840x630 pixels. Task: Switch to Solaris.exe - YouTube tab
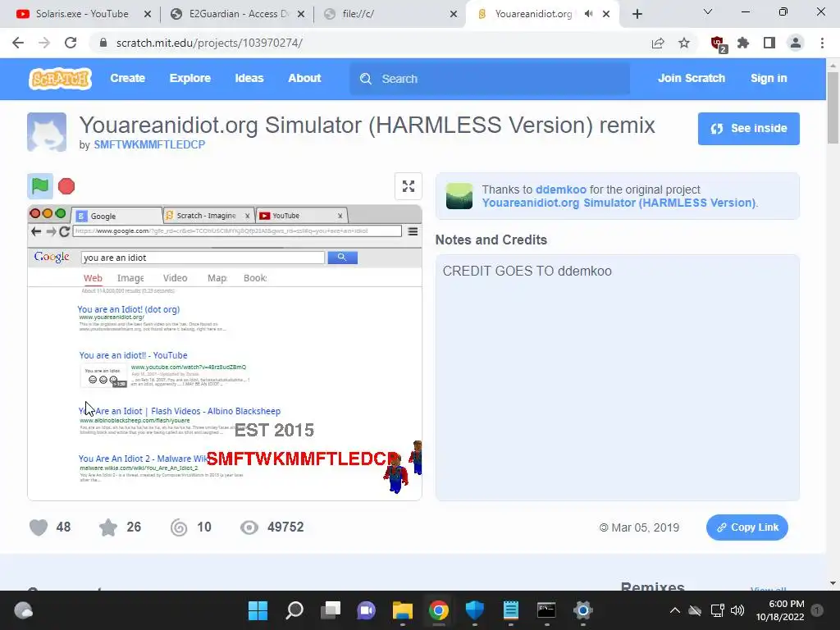click(x=82, y=14)
